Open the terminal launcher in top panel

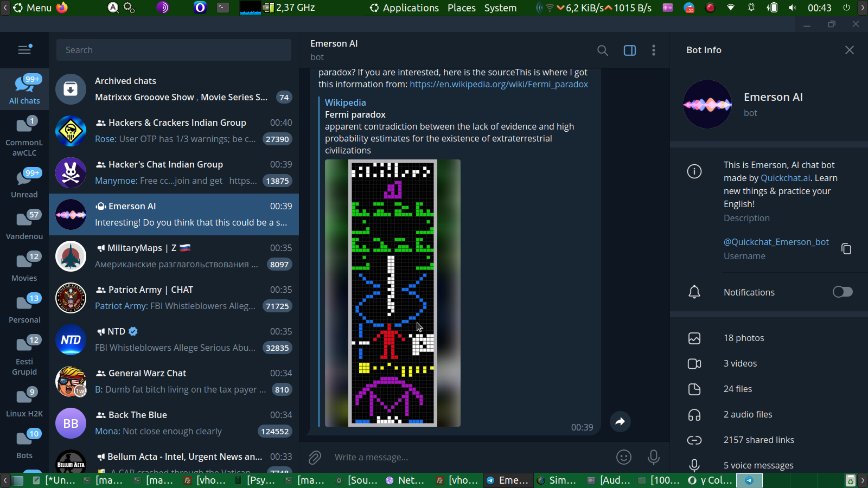(x=223, y=8)
